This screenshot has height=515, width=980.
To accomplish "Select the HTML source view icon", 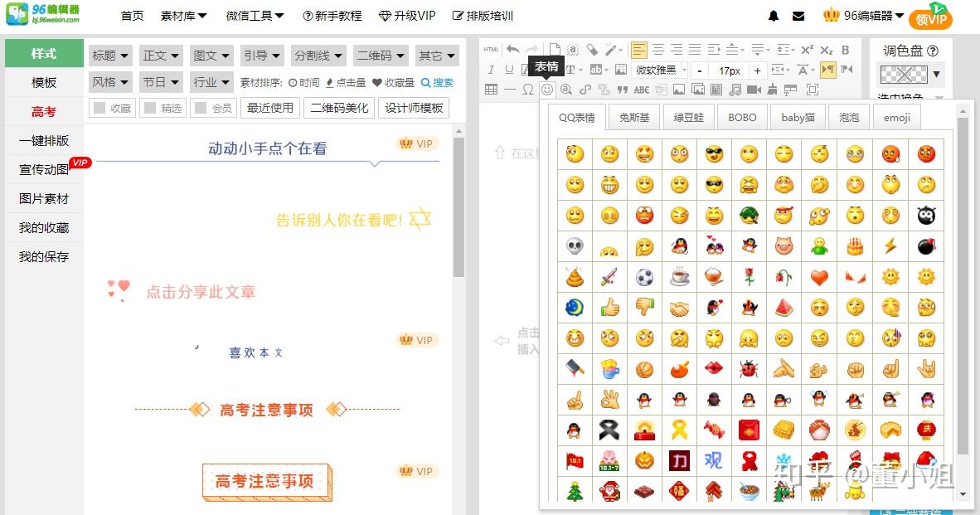I will point(490,50).
